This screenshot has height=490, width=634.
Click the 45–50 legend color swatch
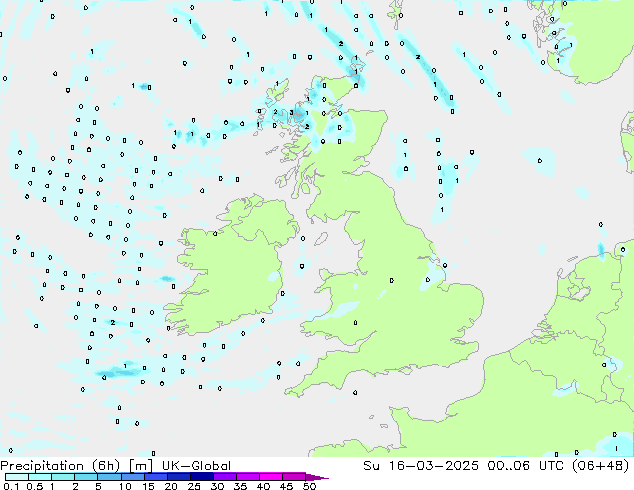click(294, 477)
